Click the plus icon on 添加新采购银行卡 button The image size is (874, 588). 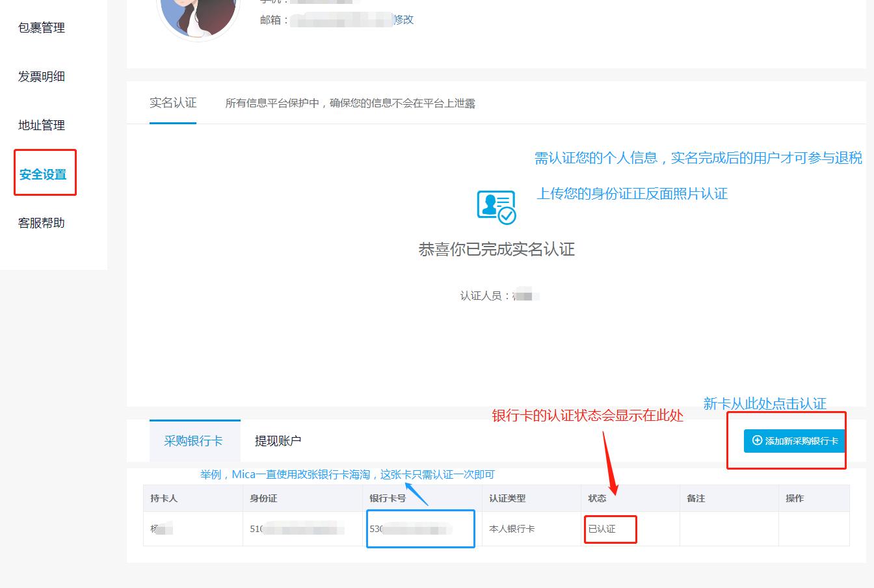[x=756, y=441]
